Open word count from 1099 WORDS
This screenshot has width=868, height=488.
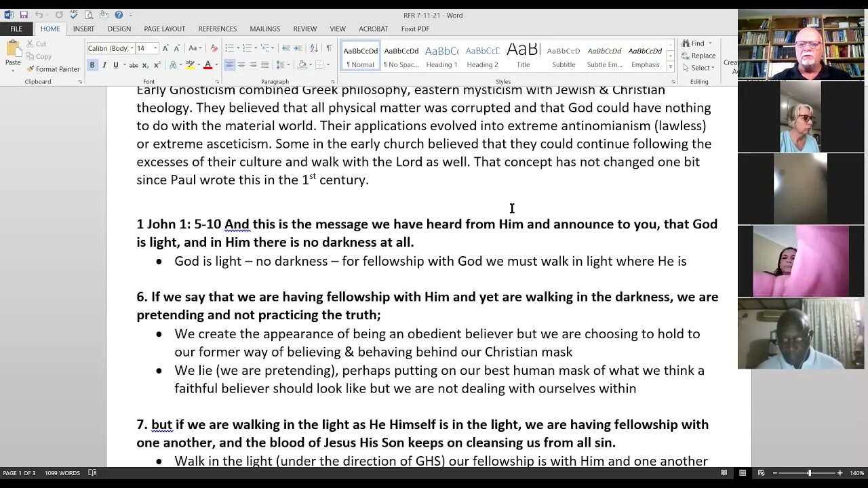(x=62, y=473)
